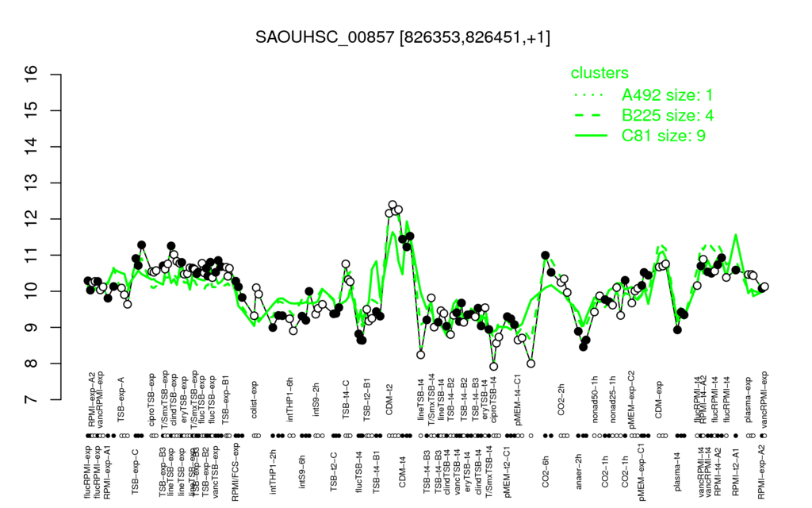
Task: Click the green 'clusters' legend heading
Action: point(599,73)
